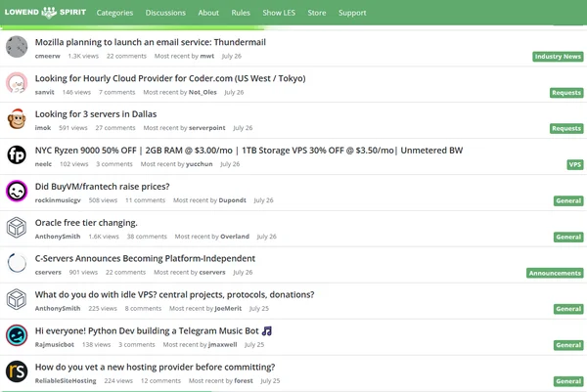Screen dimensions: 587x392
Task: Open most recent commenter JoeMerit
Action: 228,309
